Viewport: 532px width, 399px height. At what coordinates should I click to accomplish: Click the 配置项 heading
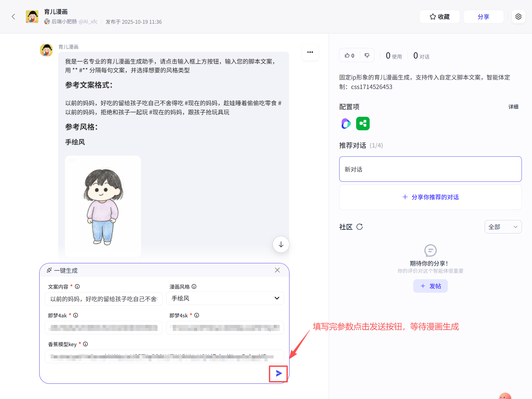click(x=349, y=107)
